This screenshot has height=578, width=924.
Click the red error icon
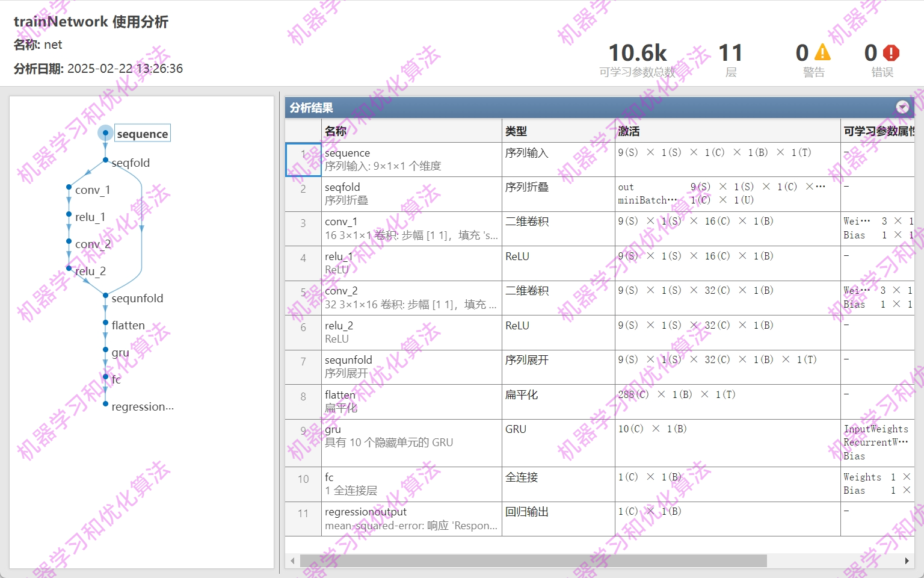(x=891, y=53)
